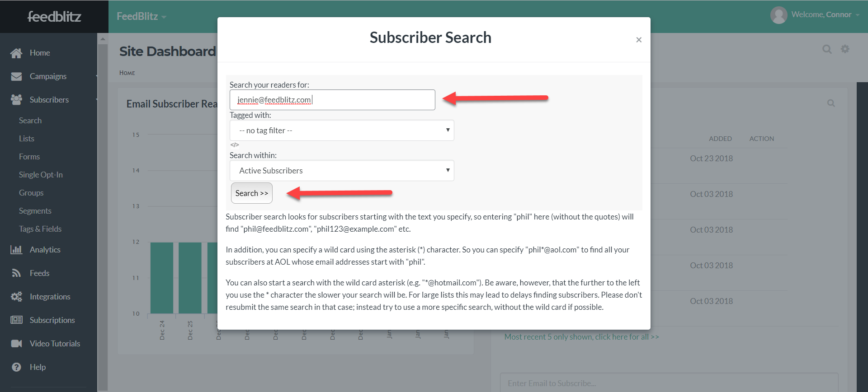This screenshot has width=868, height=392.
Task: Close the Subscriber Search dialog
Action: [639, 40]
